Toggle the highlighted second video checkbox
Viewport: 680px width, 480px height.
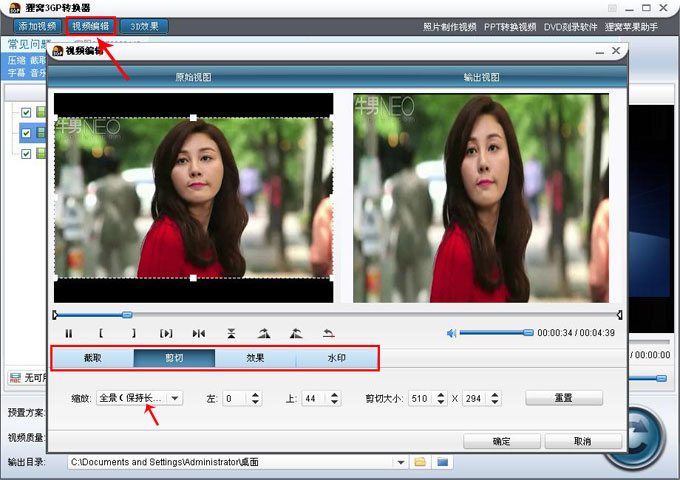point(26,133)
